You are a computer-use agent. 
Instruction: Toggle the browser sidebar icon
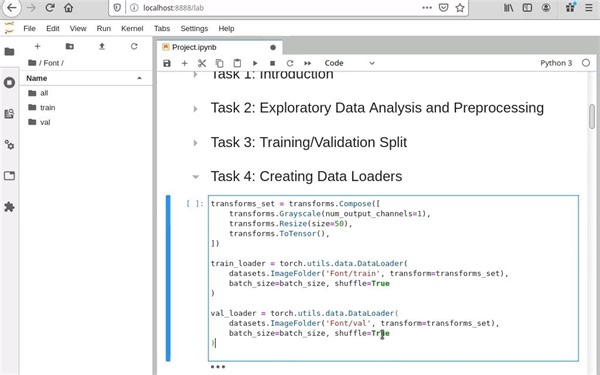[527, 8]
